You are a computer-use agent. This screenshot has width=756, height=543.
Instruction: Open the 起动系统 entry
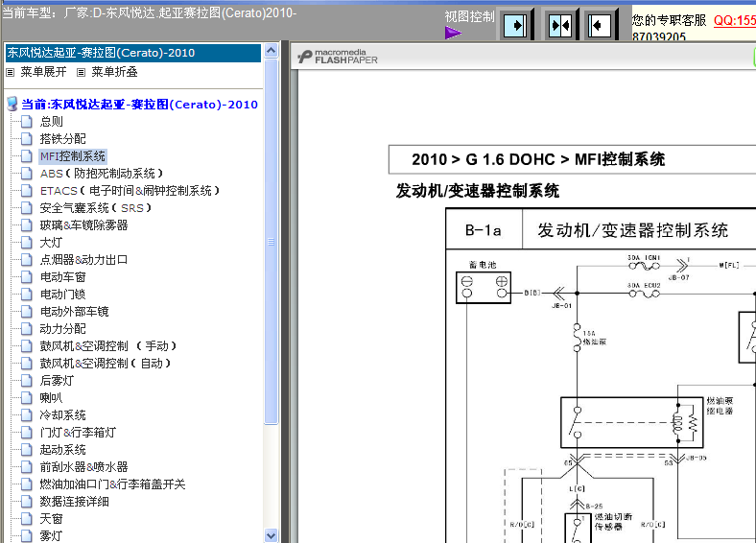(62, 450)
